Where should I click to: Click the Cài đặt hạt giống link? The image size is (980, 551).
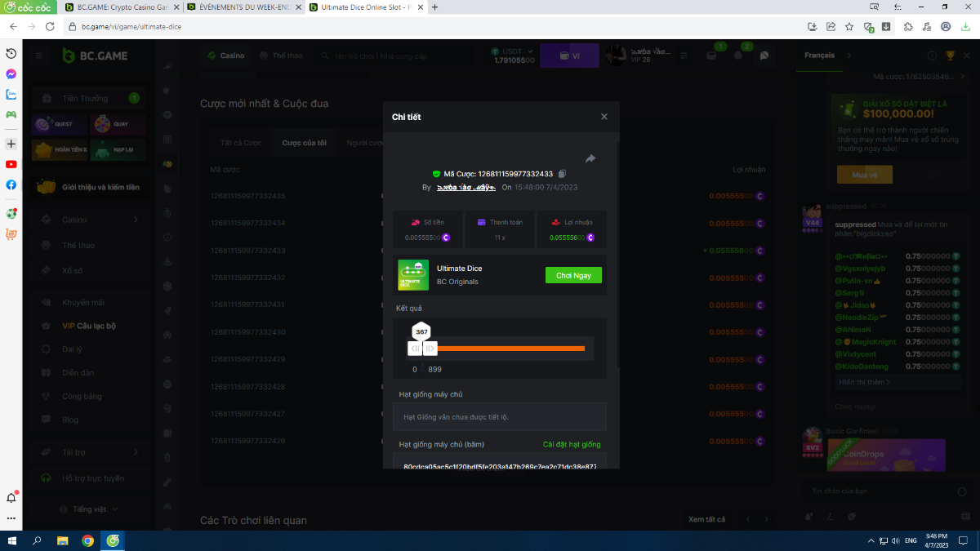pos(571,445)
